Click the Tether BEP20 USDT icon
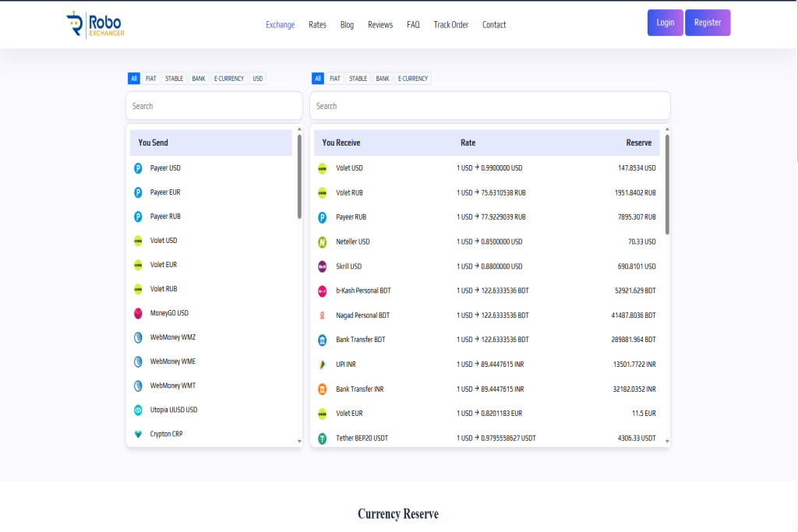798x532 pixels. 322,439
